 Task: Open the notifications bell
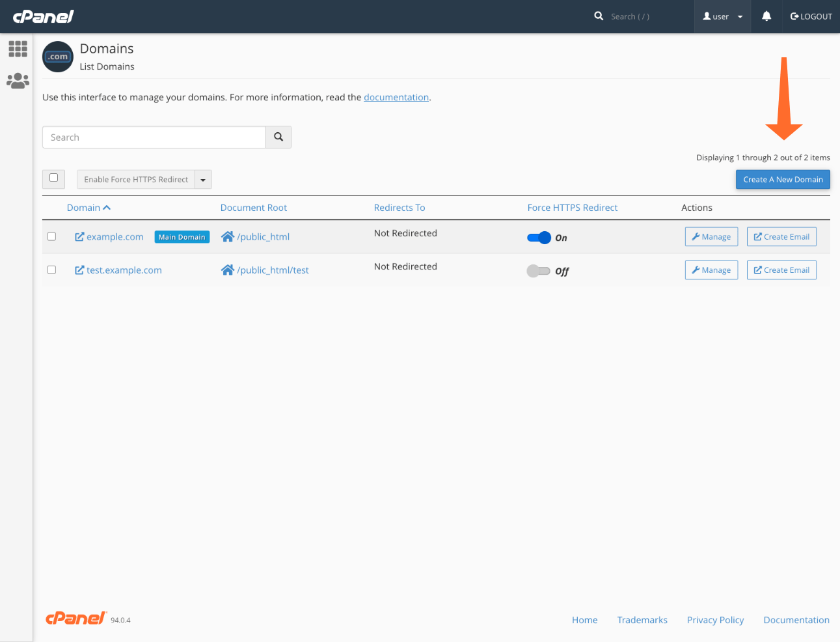click(766, 16)
